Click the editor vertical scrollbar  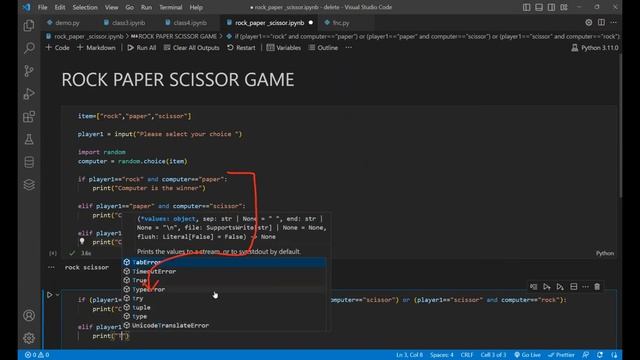[620, 127]
